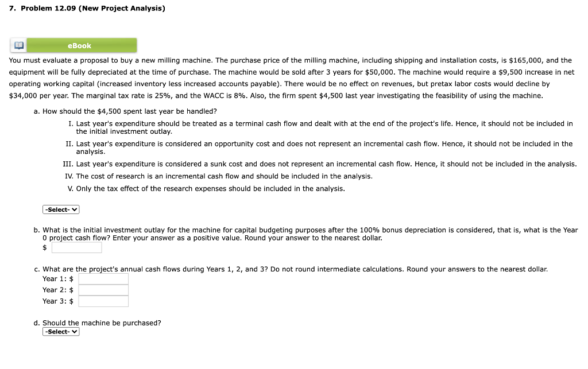Click statement 'Should the machine be purchased?'
Image resolution: width=588 pixels, height=369 pixels.
point(102,323)
